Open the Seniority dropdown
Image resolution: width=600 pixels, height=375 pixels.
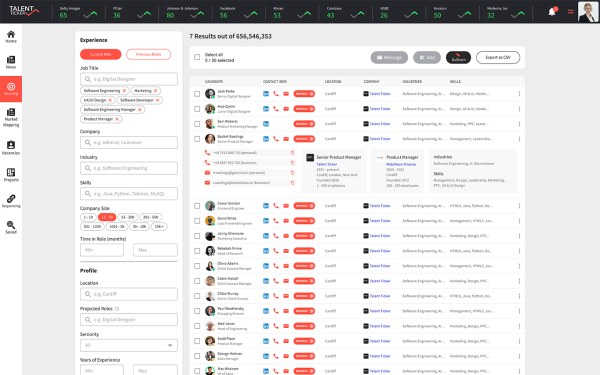[x=129, y=345]
